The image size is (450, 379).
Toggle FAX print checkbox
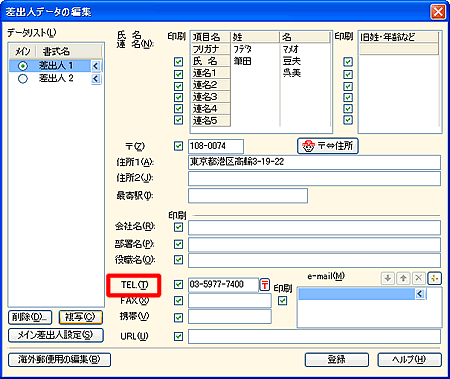coord(178,301)
